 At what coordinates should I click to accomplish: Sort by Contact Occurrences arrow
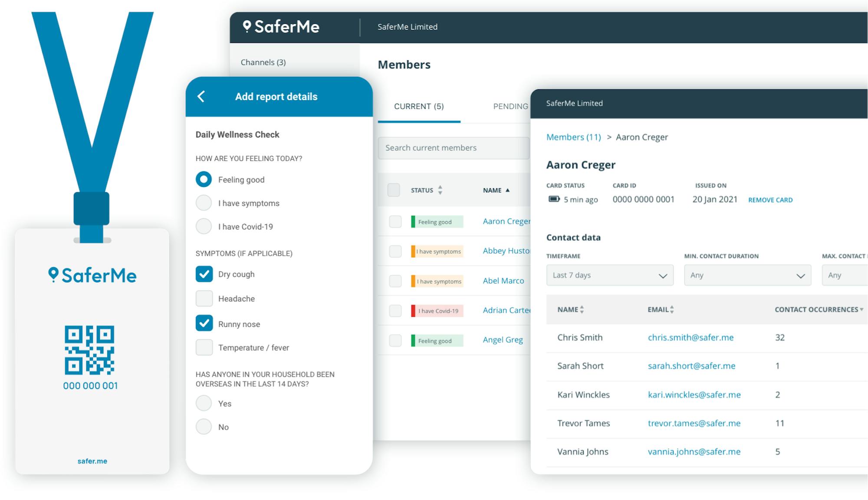pyautogui.click(x=861, y=309)
